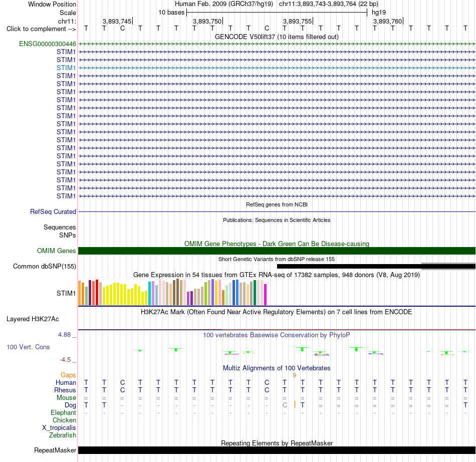The width and height of the screenshot is (476, 462).
Task: Click the Mouse alignment row label
Action: pos(67,398)
